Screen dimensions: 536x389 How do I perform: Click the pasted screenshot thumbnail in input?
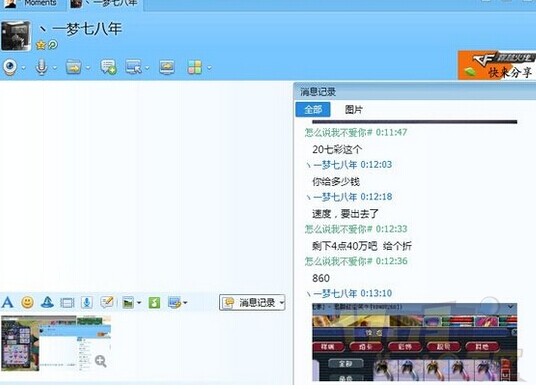click(56, 343)
